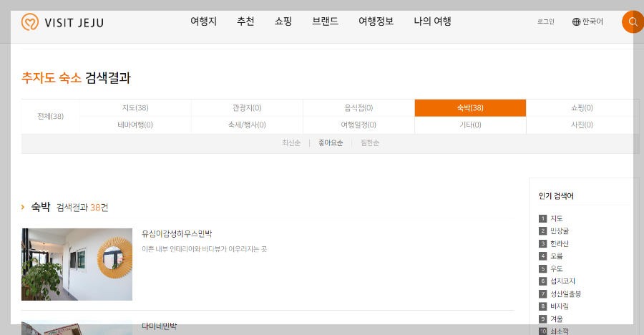Image resolution: width=644 pixels, height=335 pixels.
Task: Click the 인기 검색어 heading
Action: [556, 196]
